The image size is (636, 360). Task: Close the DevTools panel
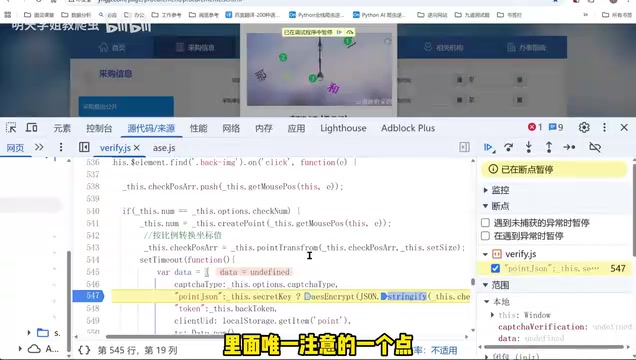[x=624, y=128]
